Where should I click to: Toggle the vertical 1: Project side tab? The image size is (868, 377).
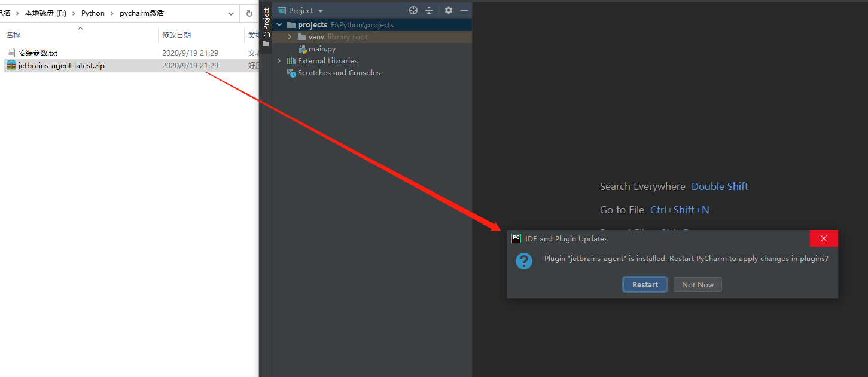coord(266,26)
